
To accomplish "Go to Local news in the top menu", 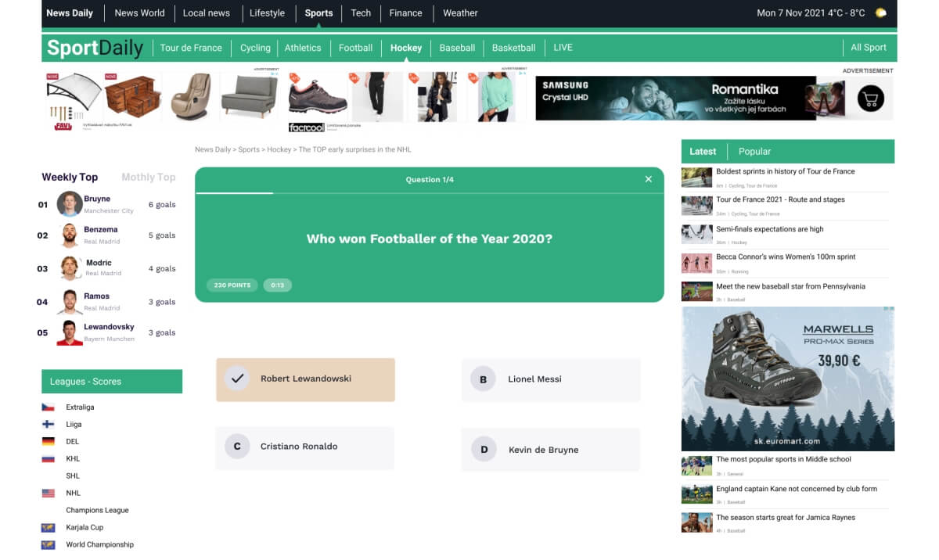I will pyautogui.click(x=207, y=13).
